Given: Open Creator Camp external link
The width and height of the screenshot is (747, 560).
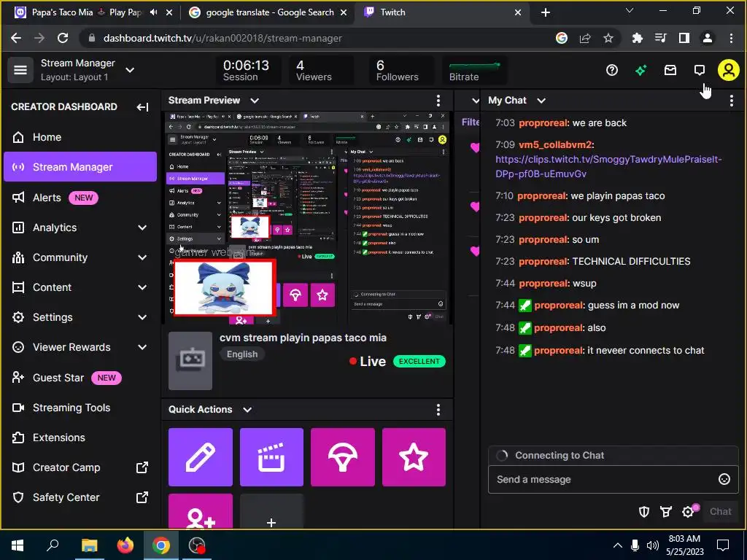Looking at the screenshot, I should (80, 467).
